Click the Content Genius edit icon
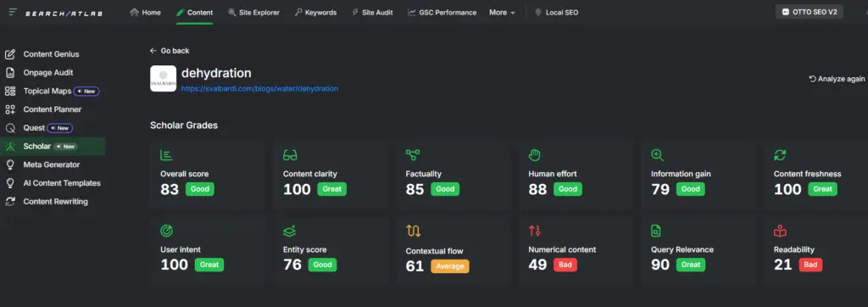This screenshot has width=868, height=307. click(10, 54)
